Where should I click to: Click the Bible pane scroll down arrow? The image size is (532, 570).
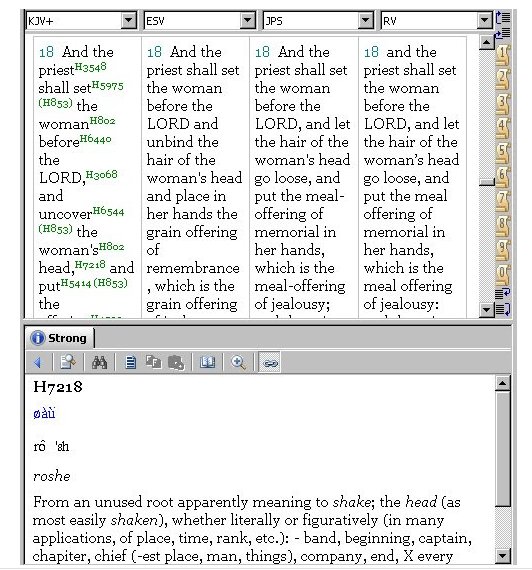(487, 310)
